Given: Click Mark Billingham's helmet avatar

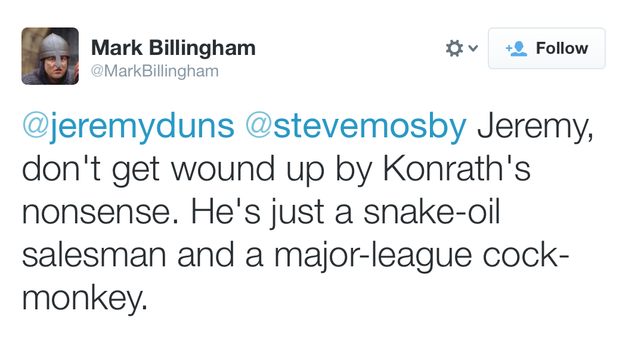Looking at the screenshot, I should 50,56.
